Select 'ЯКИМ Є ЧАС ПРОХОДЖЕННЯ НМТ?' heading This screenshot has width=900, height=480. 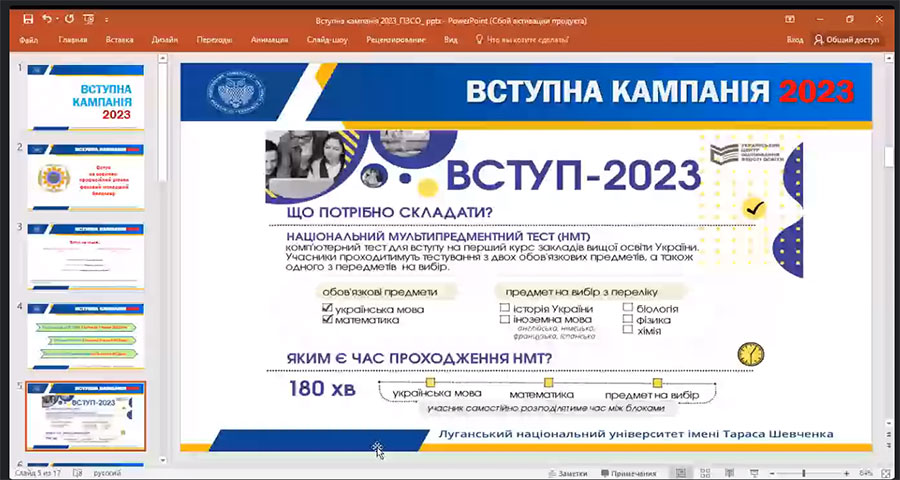(420, 359)
